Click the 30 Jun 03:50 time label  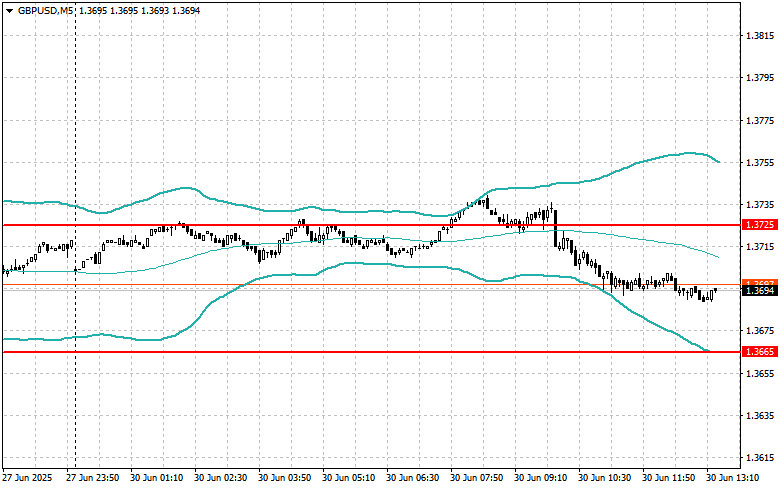coord(284,478)
